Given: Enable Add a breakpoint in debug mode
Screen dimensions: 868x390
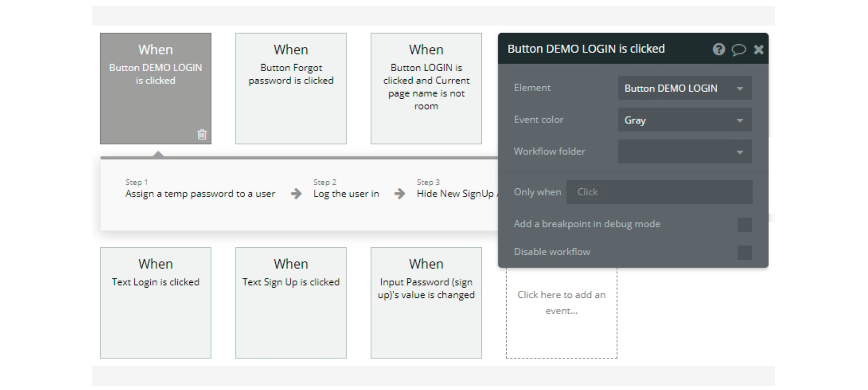Looking at the screenshot, I should click(744, 224).
